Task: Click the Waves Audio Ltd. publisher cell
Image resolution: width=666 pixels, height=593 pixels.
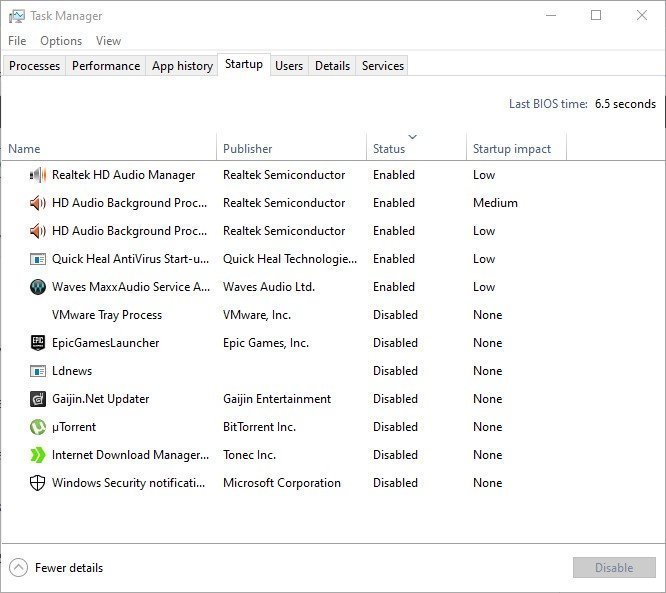Action: click(269, 287)
